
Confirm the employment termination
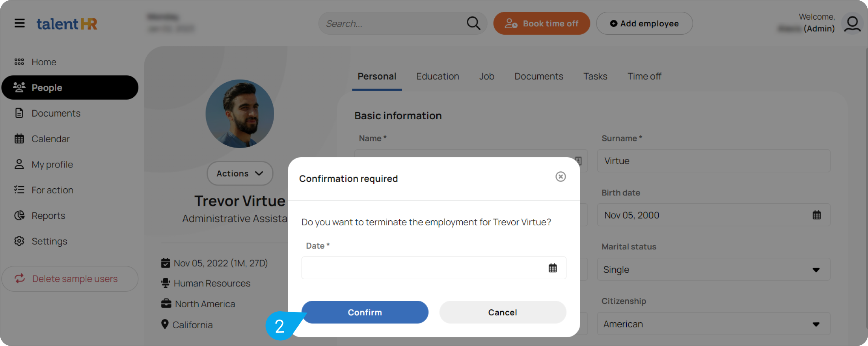tap(365, 312)
